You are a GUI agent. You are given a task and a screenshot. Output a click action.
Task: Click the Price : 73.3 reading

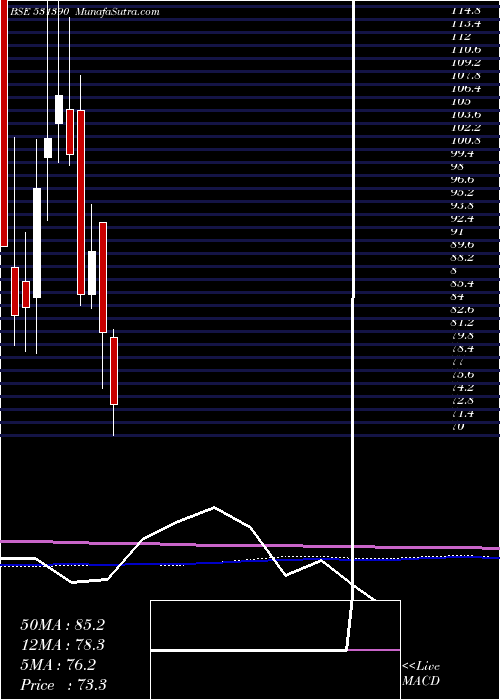click(x=63, y=685)
